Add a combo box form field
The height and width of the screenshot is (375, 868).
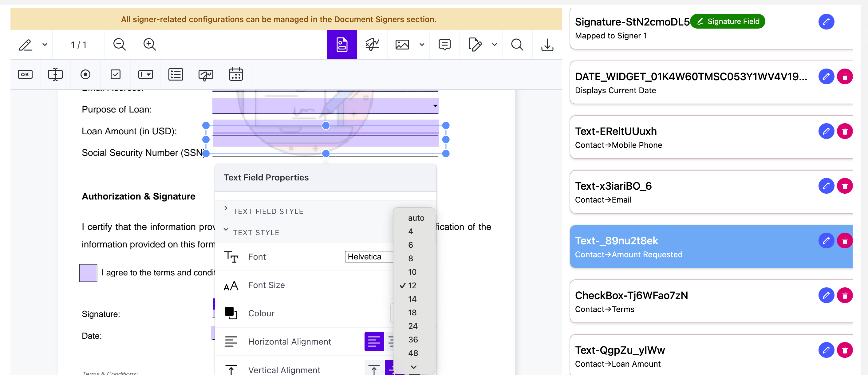click(x=146, y=74)
